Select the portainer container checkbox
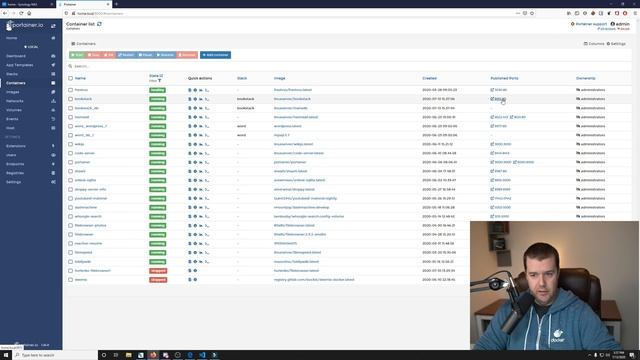Screen dimensions: 640x360 coord(71,162)
